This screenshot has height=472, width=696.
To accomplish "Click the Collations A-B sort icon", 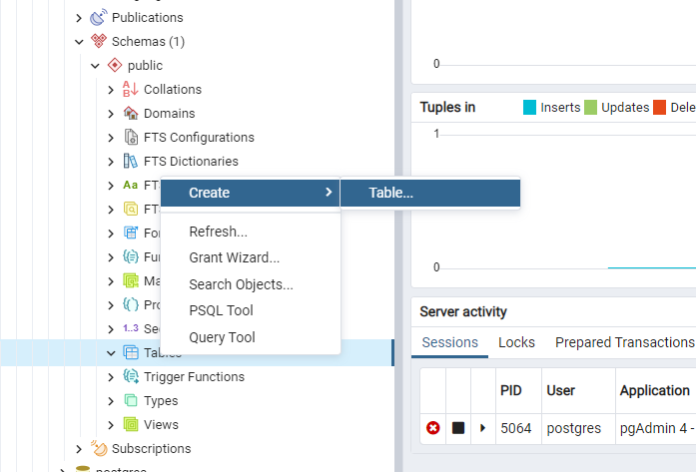I will (130, 89).
